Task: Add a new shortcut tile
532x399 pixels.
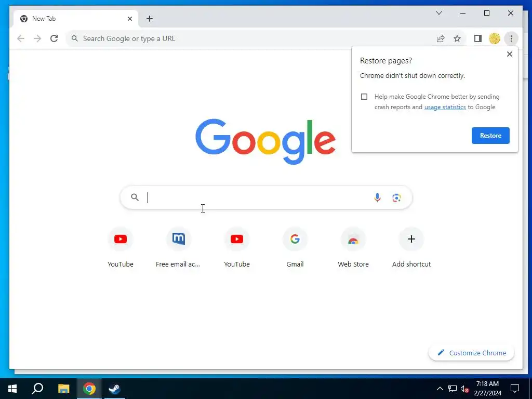Action: click(x=411, y=248)
